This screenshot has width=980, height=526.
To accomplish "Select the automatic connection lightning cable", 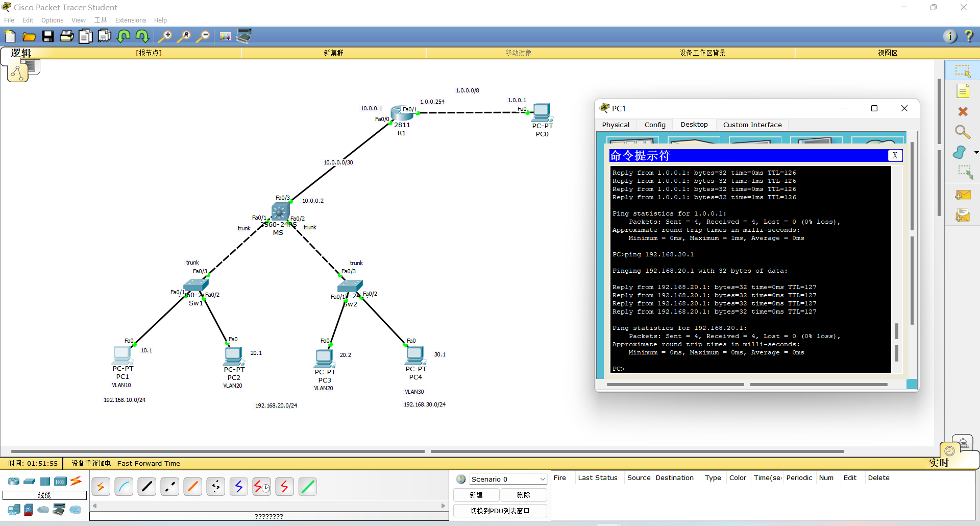I will point(101,487).
